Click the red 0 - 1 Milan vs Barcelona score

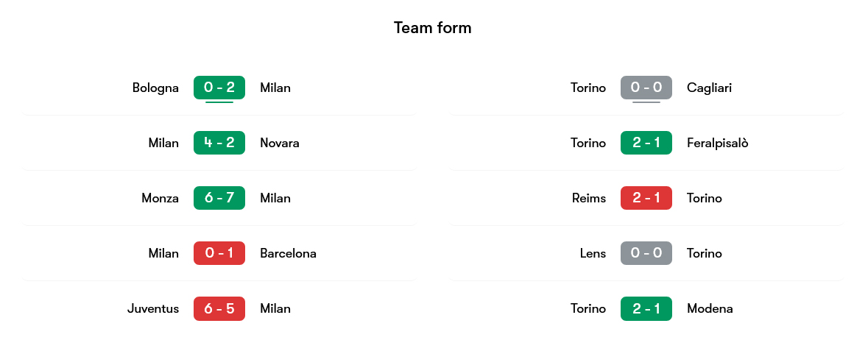219,253
